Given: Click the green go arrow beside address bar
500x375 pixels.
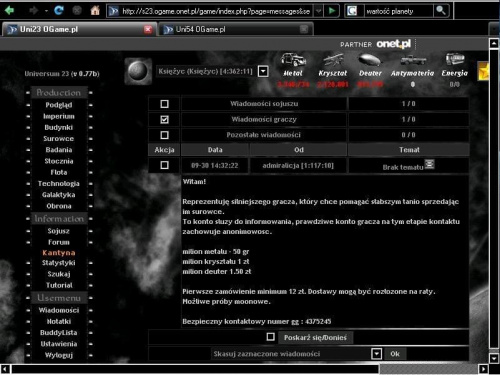Looking at the screenshot, I should coord(332,11).
